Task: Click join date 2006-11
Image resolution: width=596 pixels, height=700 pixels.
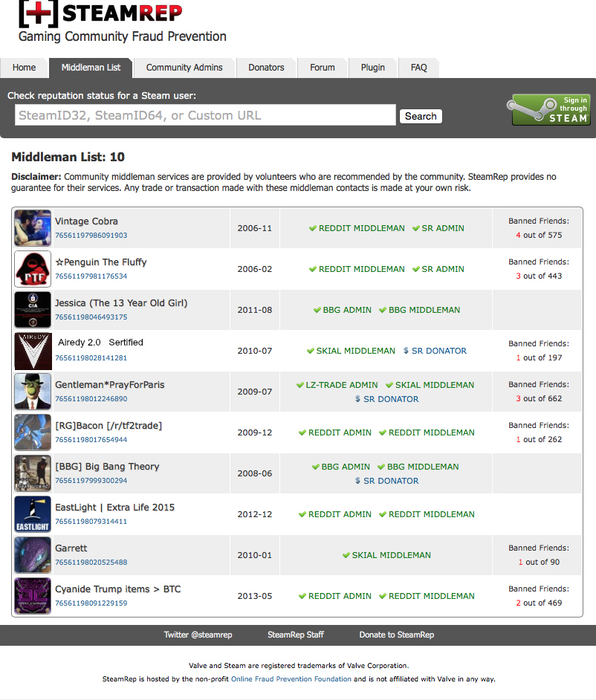Action: (254, 228)
